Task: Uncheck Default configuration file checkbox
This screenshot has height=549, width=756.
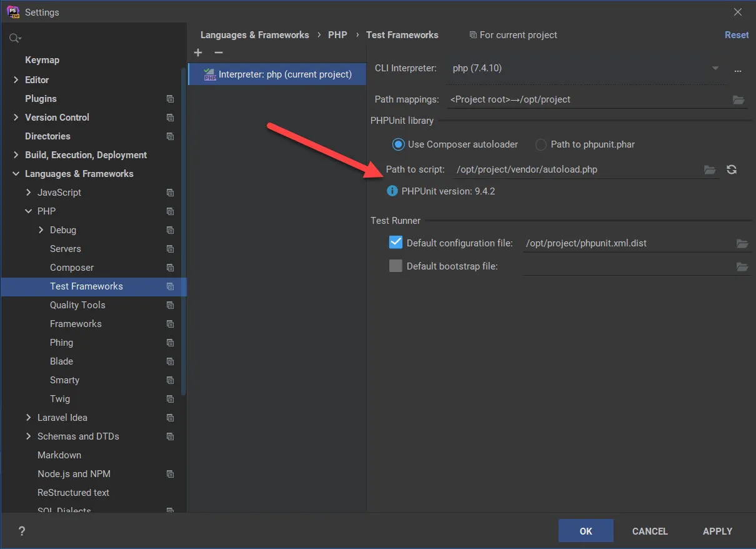Action: [x=395, y=243]
